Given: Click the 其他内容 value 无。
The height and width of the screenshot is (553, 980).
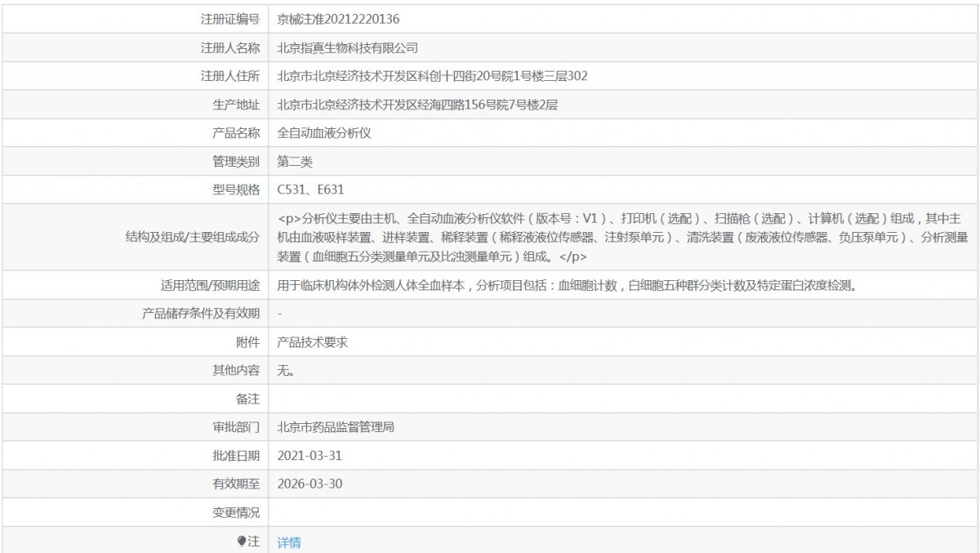Looking at the screenshot, I should coord(286,371).
